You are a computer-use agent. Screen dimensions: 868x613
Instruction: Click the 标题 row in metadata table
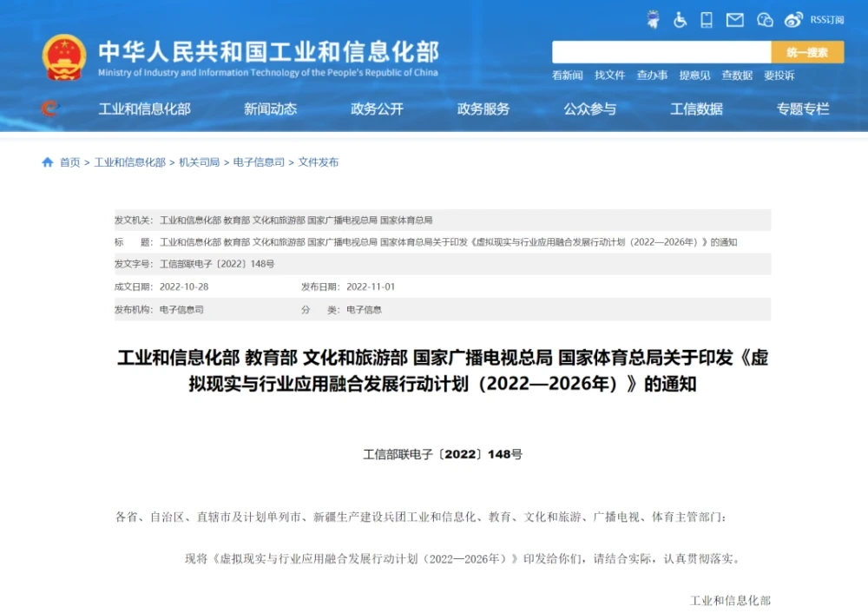point(443,242)
